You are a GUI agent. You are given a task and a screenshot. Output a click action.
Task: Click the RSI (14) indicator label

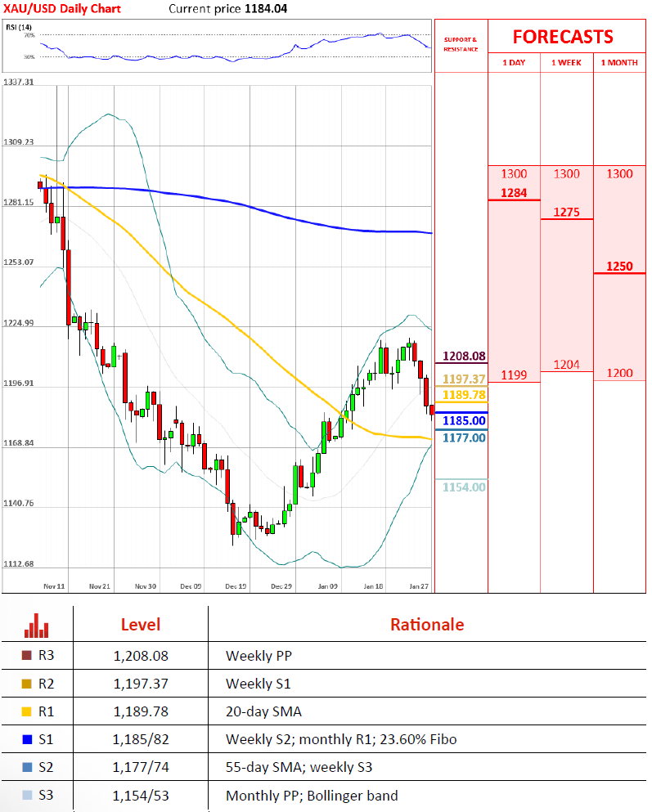19,28
